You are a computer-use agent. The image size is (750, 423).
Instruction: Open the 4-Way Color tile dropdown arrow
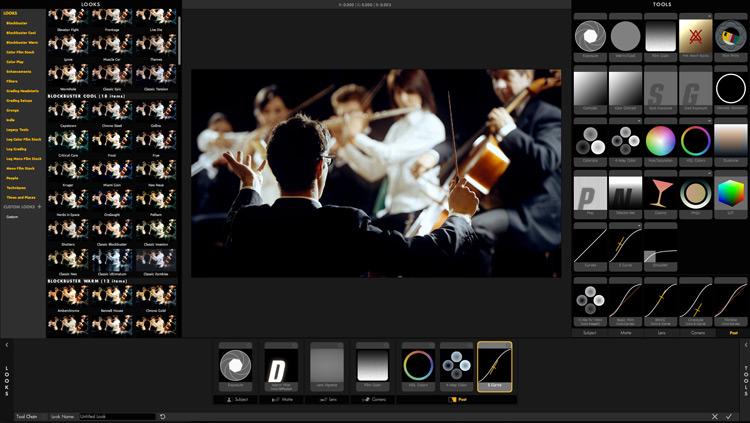click(639, 121)
